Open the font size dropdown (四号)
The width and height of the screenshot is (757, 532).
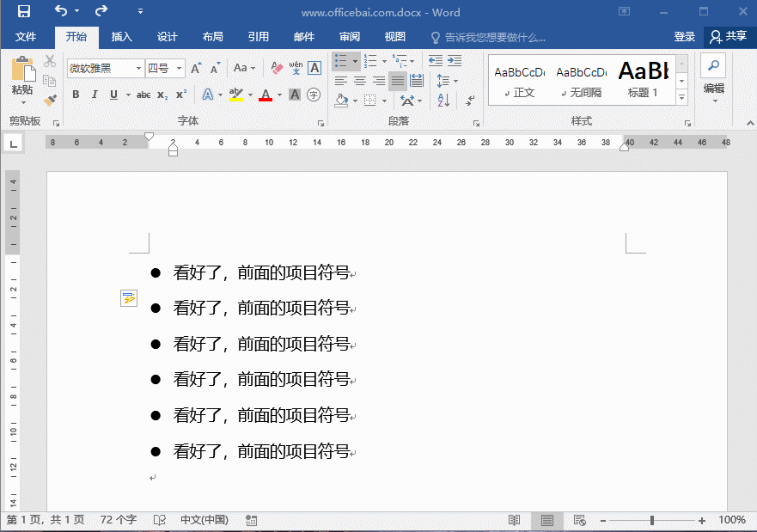coord(179,69)
